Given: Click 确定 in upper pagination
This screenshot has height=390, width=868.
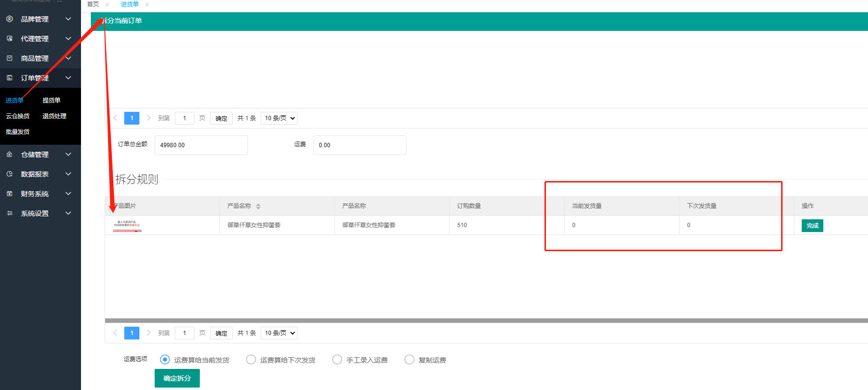Looking at the screenshot, I should [221, 118].
